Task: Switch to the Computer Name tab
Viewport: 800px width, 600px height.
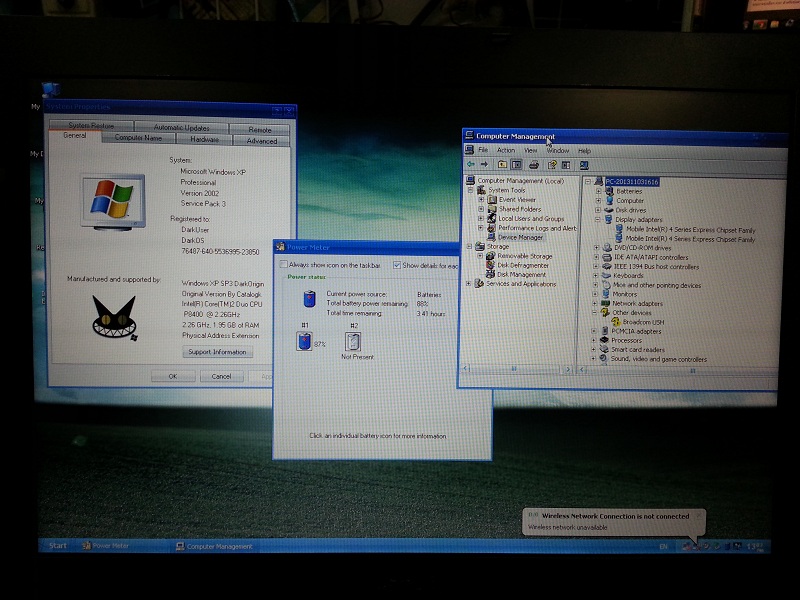Action: pos(138,138)
